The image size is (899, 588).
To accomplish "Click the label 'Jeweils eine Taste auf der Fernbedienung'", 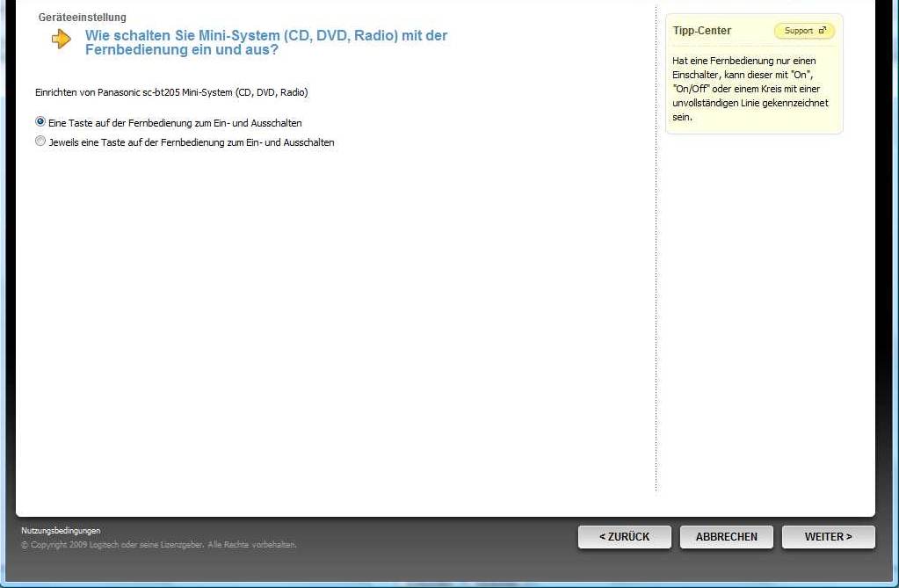I will (192, 142).
